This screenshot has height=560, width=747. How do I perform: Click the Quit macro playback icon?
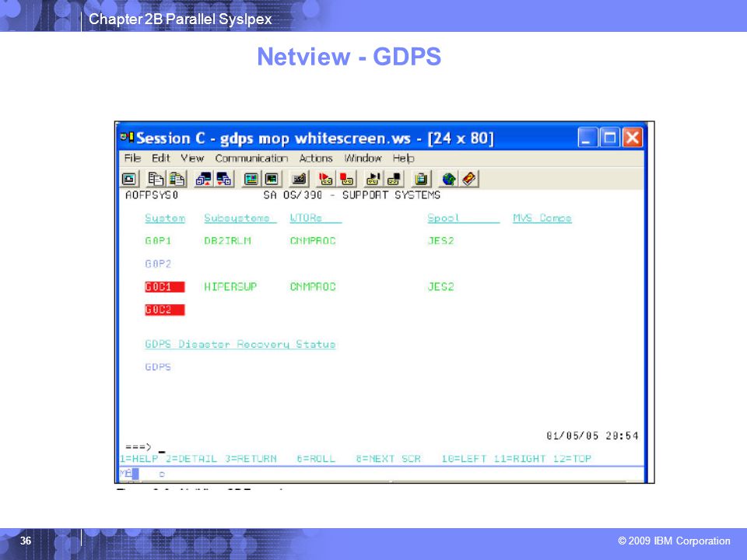click(x=394, y=179)
